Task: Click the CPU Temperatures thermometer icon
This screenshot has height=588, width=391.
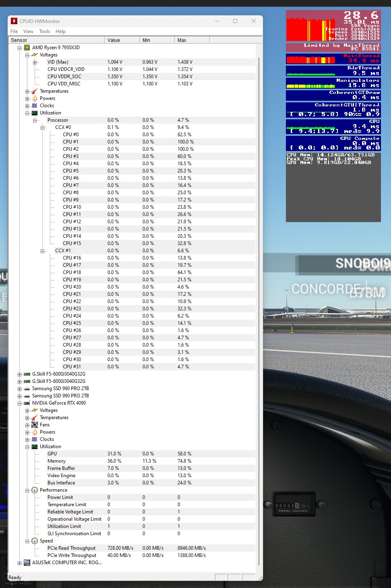Action: 35,91
